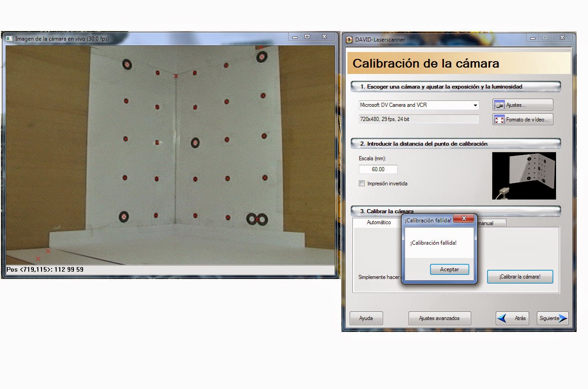588x389 pixels.
Task: Confirm the failed calibration with Aceptar
Action: 450,269
